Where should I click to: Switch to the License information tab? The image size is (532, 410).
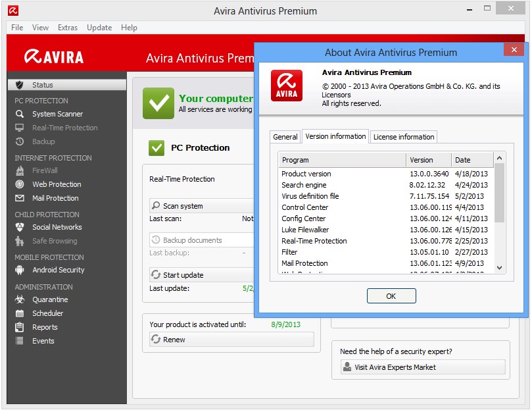(x=403, y=137)
